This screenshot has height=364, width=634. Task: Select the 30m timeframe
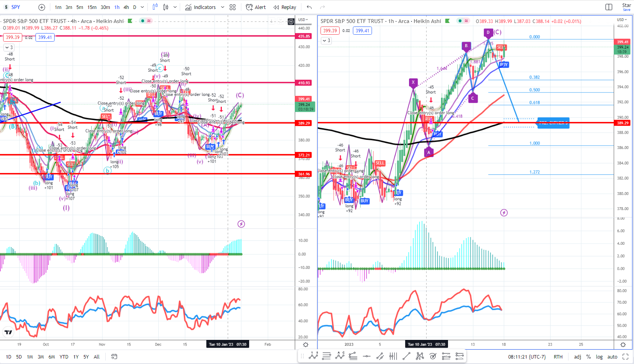(105, 7)
